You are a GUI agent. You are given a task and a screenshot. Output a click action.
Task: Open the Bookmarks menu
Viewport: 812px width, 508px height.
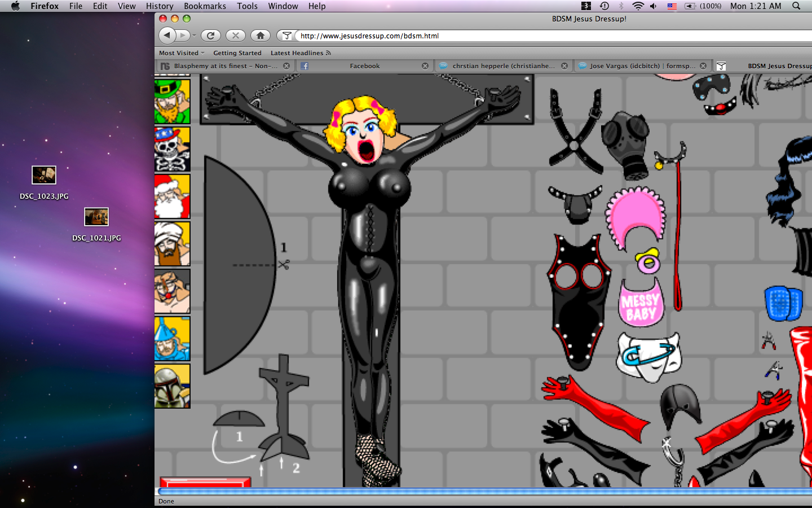coord(205,6)
